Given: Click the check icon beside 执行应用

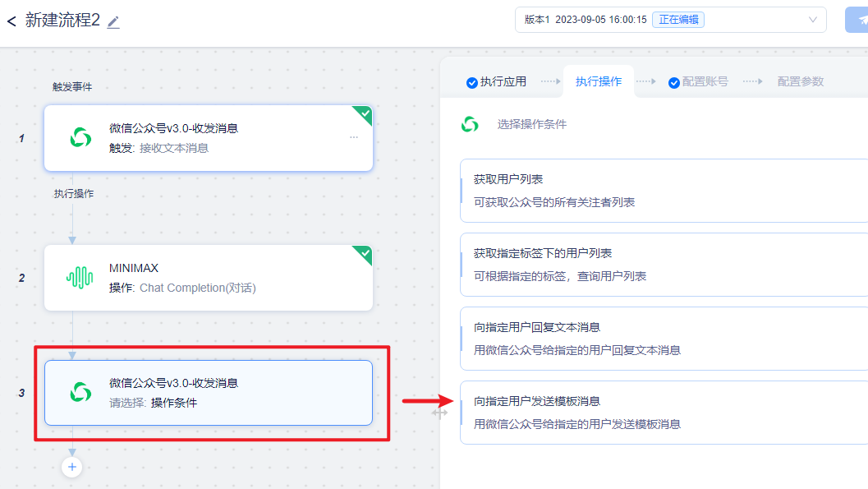Looking at the screenshot, I should [x=471, y=82].
